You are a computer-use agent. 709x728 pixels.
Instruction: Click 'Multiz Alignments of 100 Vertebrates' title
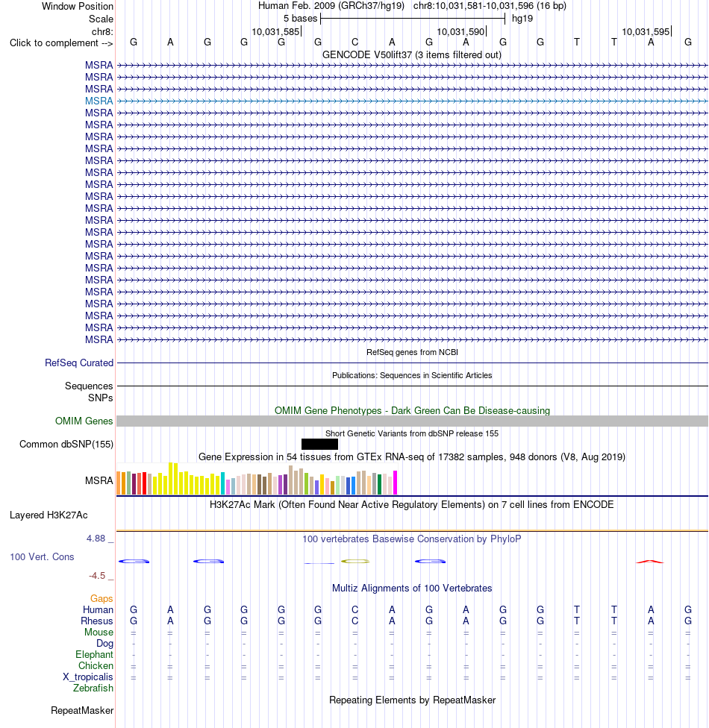click(412, 589)
